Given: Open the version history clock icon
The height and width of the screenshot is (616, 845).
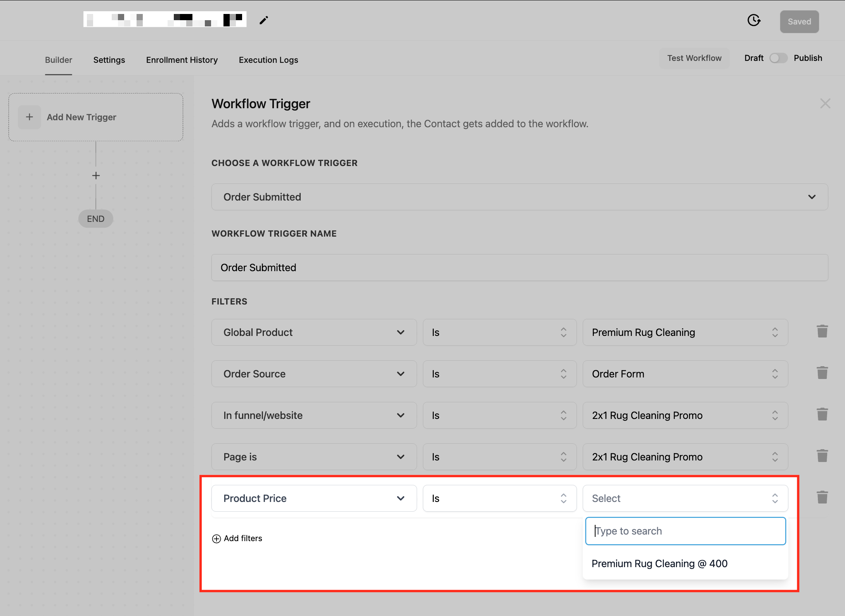Looking at the screenshot, I should [x=753, y=20].
